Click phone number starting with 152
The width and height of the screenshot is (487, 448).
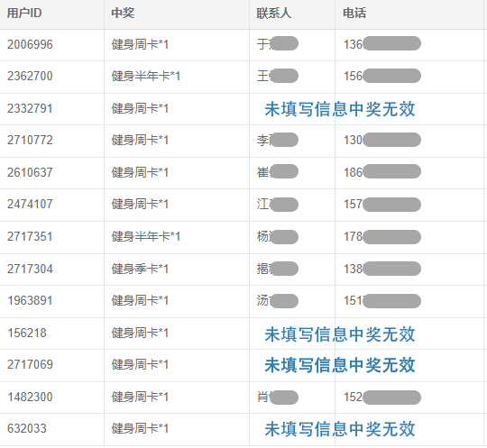(382, 398)
